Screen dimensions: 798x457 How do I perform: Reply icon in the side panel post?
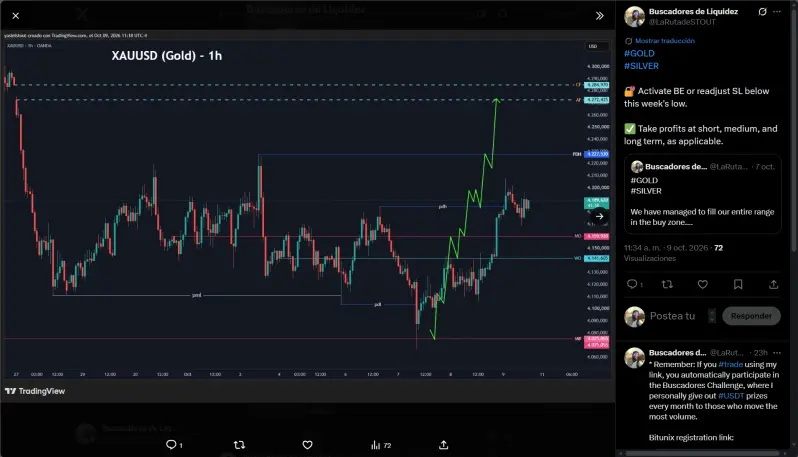[632, 284]
